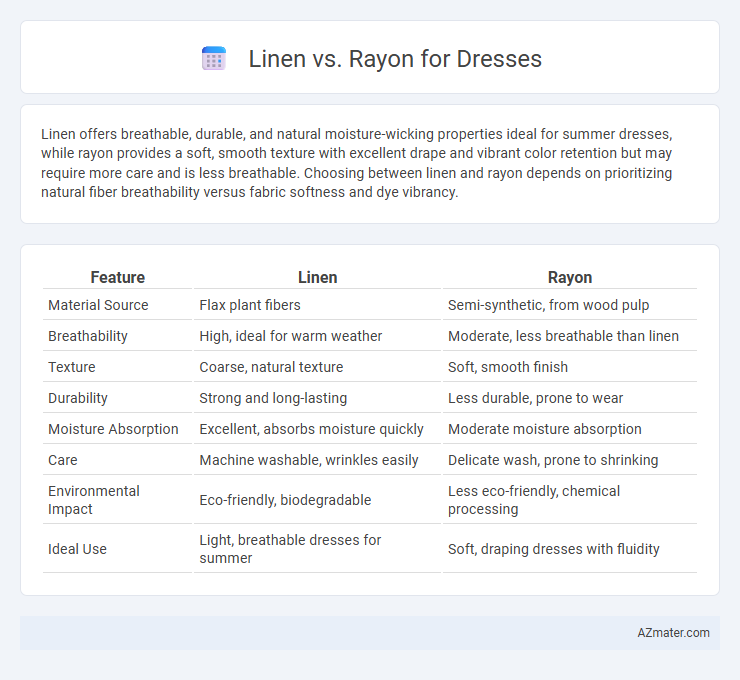
Task: Click the intro paragraph starting 'Linen offers breathable'
Action: point(356,163)
